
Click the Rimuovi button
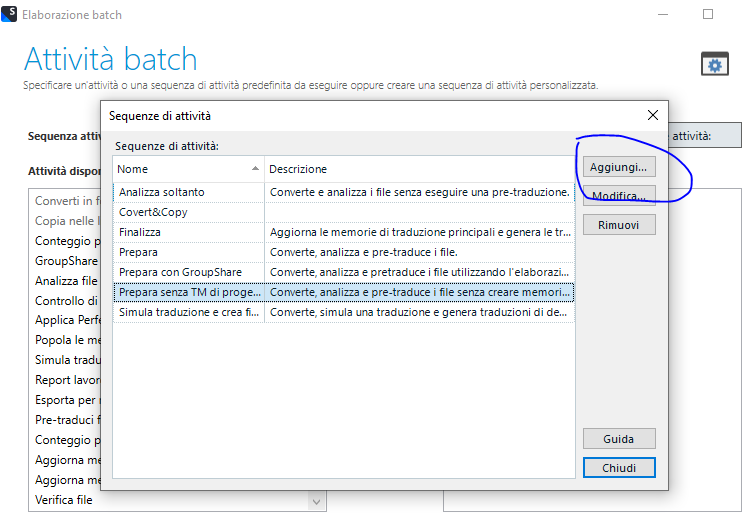[619, 225]
